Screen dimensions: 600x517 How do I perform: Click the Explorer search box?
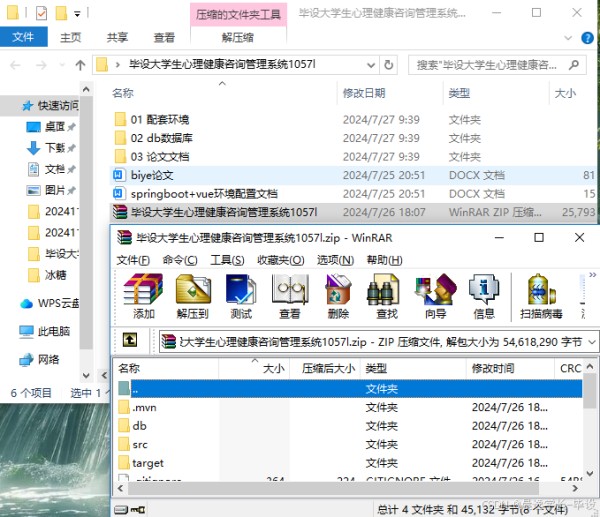coord(497,65)
